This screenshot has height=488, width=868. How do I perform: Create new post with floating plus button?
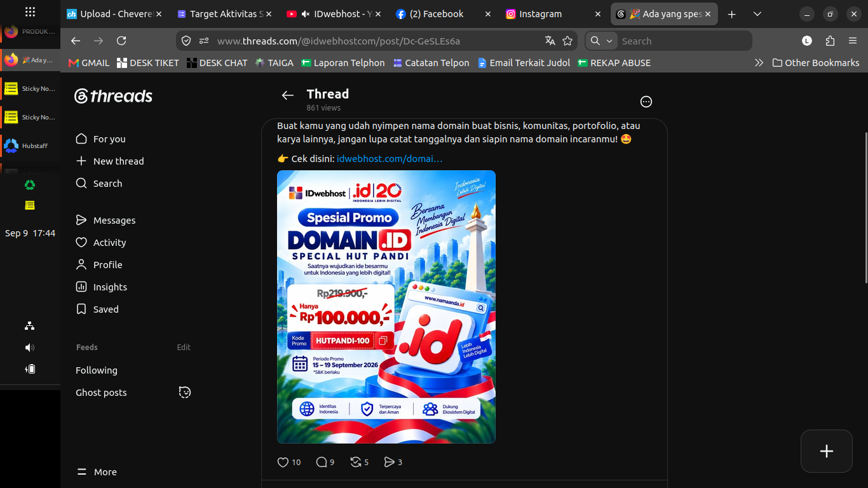point(826,451)
